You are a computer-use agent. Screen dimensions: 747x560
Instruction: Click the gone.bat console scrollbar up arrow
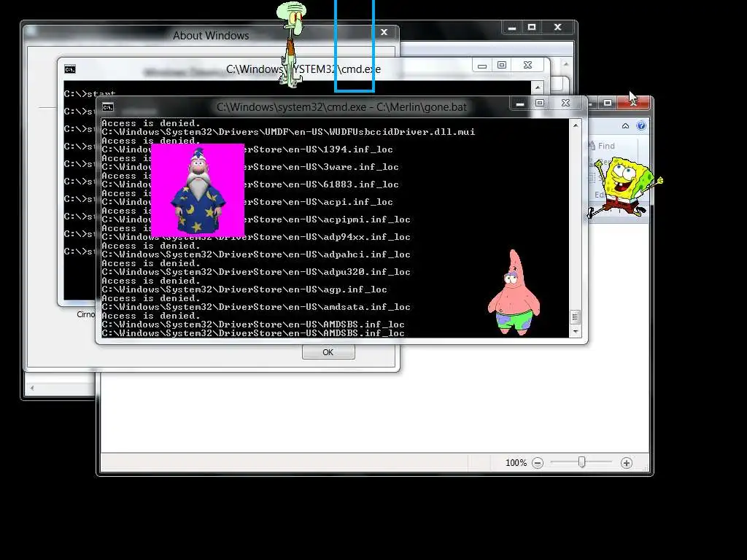click(x=576, y=125)
